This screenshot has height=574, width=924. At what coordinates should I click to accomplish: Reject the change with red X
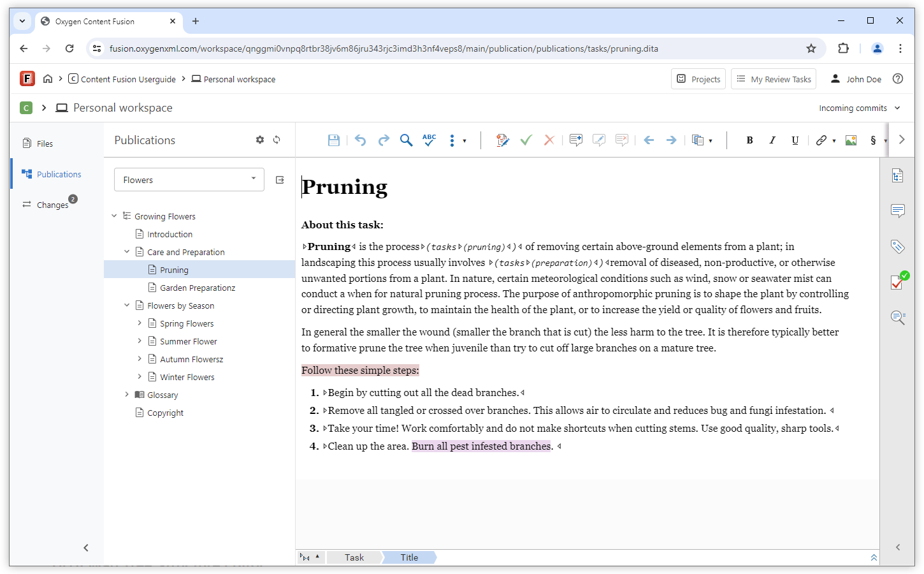(549, 140)
